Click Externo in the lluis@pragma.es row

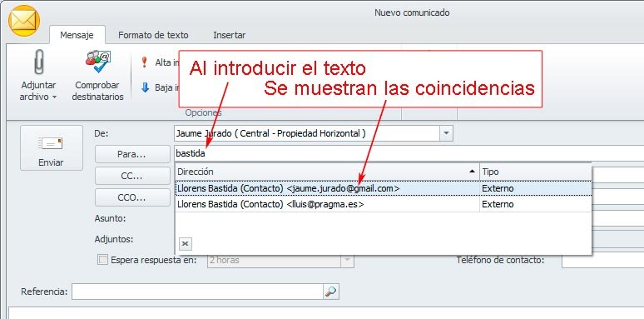point(498,204)
